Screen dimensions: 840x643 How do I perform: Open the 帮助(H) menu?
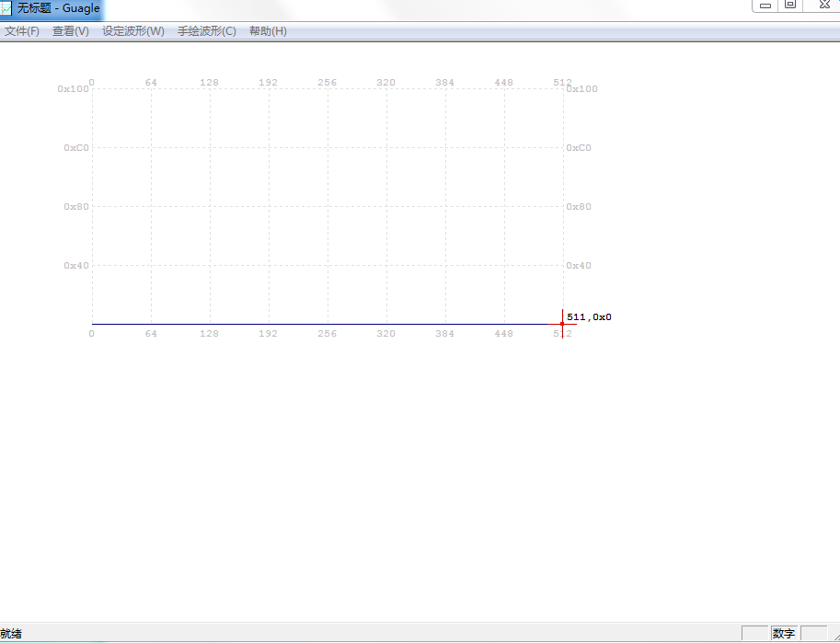tap(268, 31)
